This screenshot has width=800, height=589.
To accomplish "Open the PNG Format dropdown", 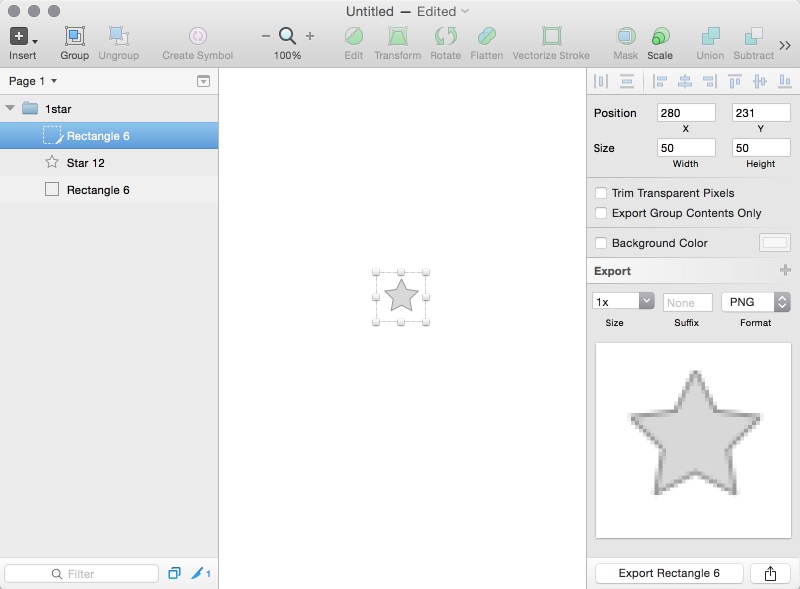I will tap(755, 302).
